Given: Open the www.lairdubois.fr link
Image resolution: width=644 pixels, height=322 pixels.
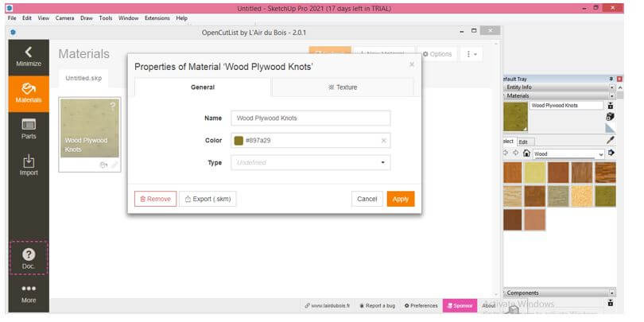Looking at the screenshot, I should coord(328,305).
